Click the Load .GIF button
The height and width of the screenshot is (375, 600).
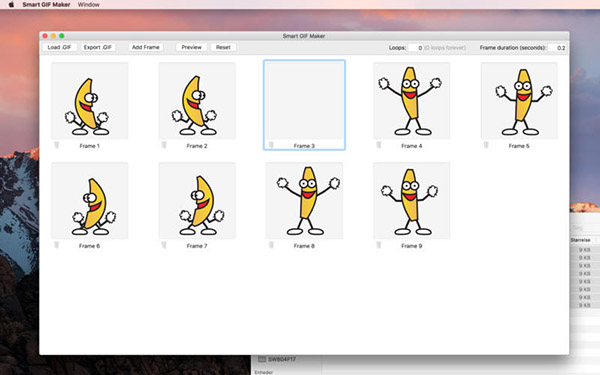click(59, 47)
